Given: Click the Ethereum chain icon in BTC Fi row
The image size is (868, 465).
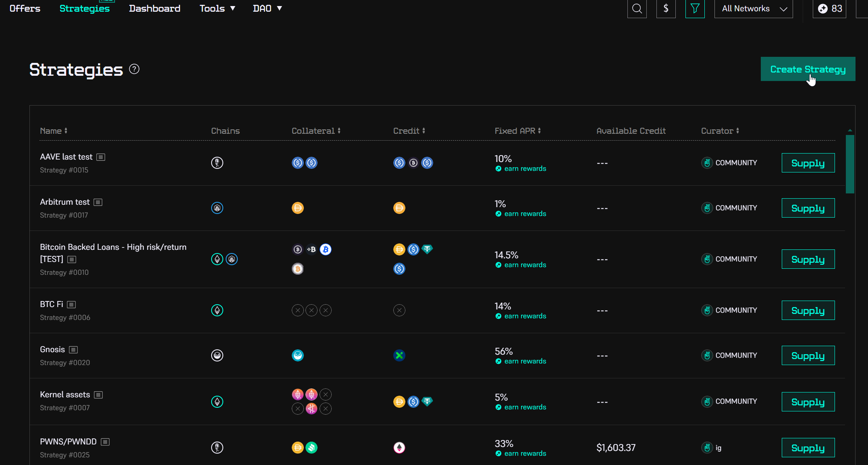Looking at the screenshot, I should (217, 310).
